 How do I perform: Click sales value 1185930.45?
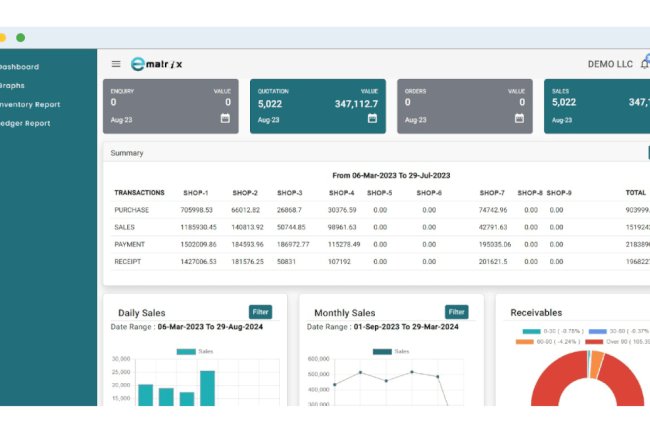(x=198, y=227)
